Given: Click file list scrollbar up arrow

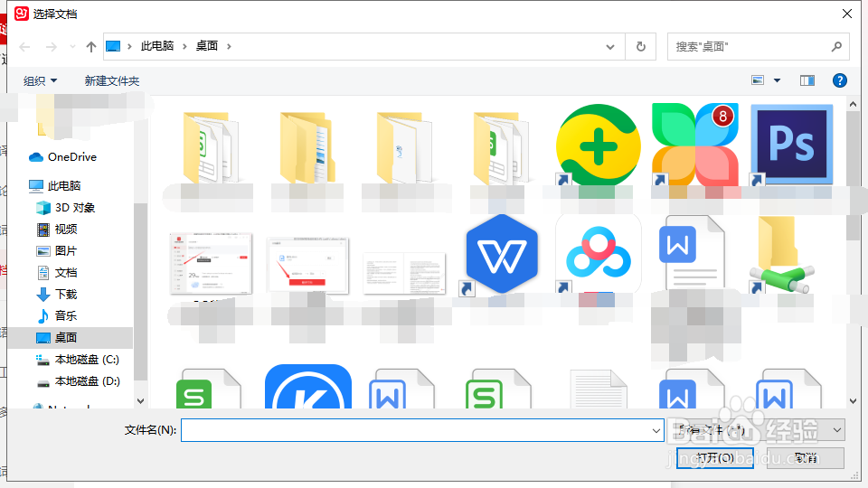Looking at the screenshot, I should (853, 103).
